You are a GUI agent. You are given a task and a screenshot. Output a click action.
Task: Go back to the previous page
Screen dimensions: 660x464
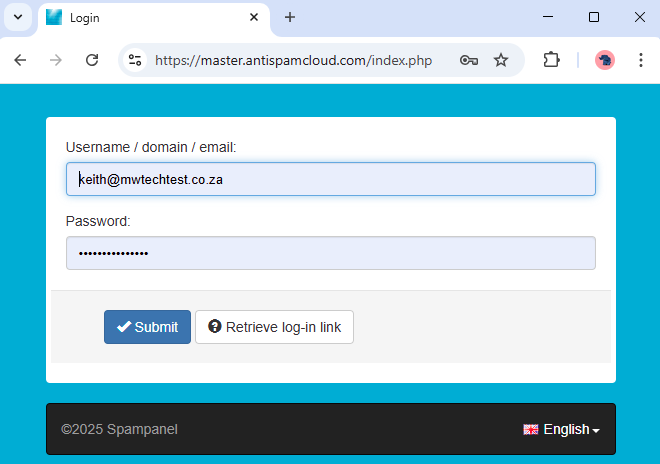pyautogui.click(x=20, y=60)
